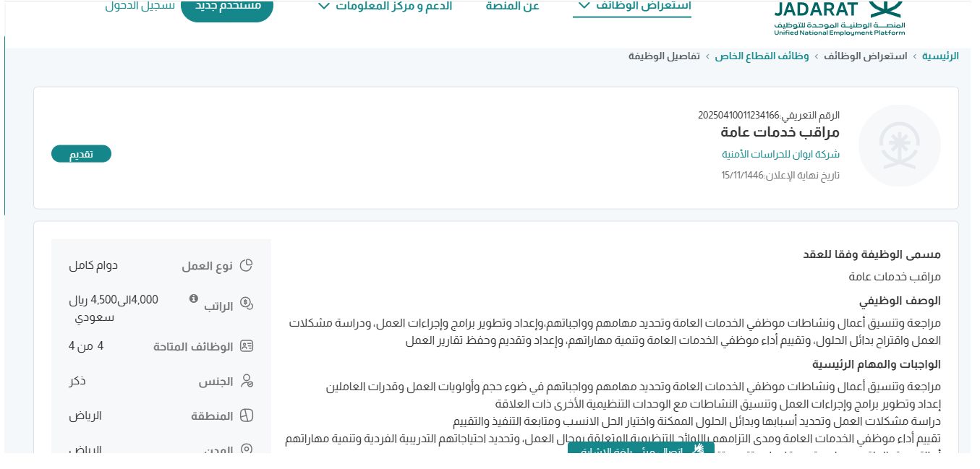Select نوع العمل label
This screenshot has width=980, height=469.
[x=208, y=266]
